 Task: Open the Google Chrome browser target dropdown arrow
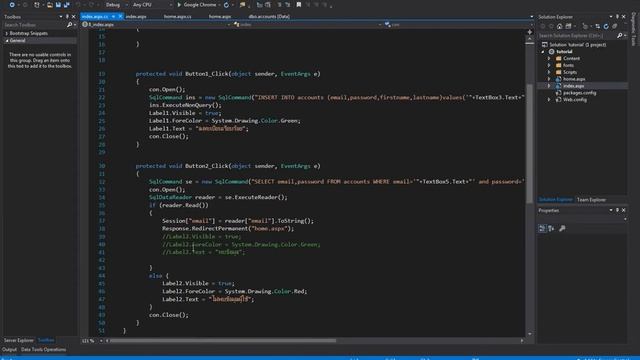(219, 5)
